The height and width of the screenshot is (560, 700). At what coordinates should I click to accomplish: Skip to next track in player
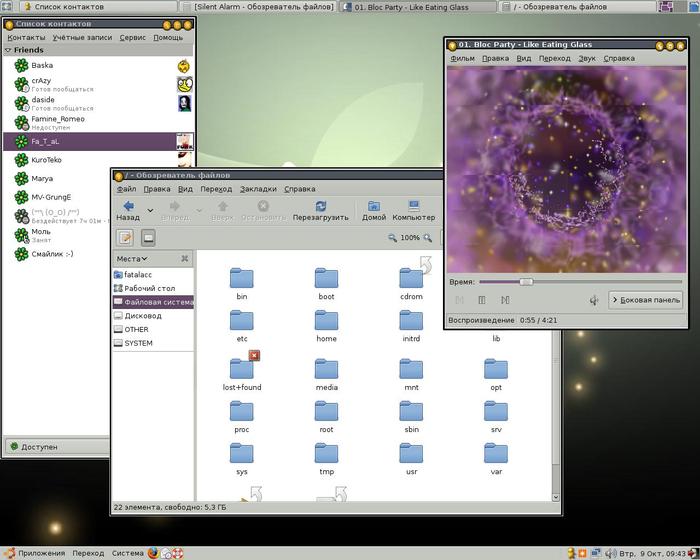pos(505,300)
